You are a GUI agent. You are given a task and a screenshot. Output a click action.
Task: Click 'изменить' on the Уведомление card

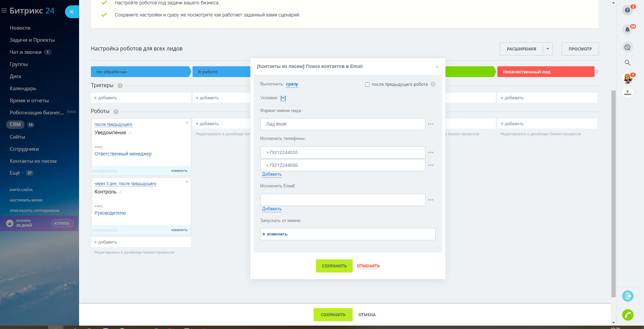click(x=179, y=171)
